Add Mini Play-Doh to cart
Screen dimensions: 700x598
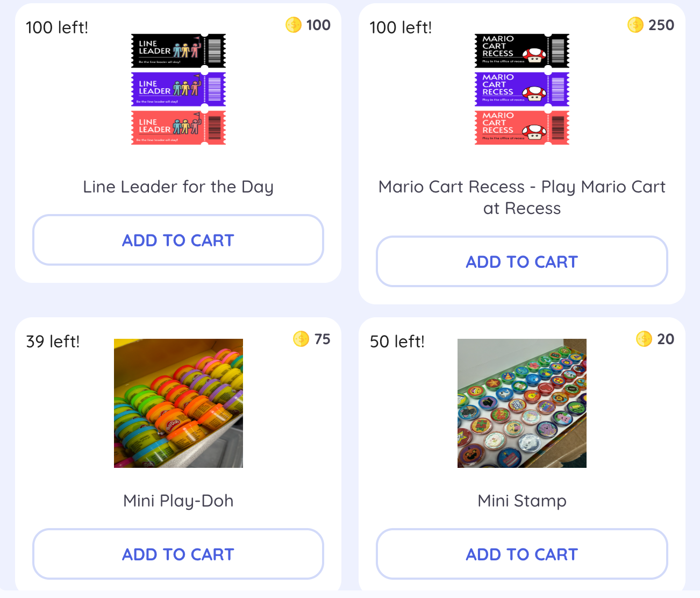point(178,554)
